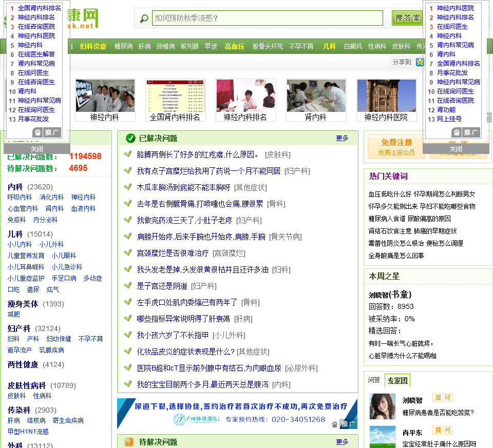Click 提问 button next to 肖平东
This screenshot has width=493, height=448.
pyautogui.click(x=443, y=430)
